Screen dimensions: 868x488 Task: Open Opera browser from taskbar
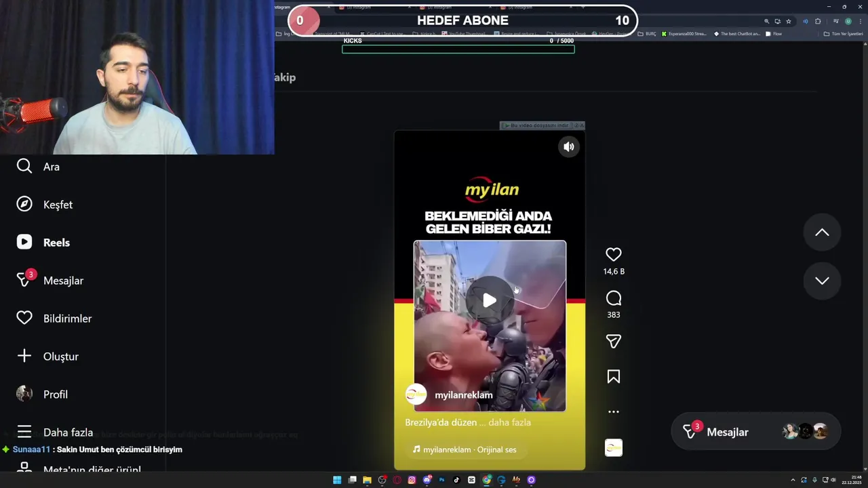[397, 480]
